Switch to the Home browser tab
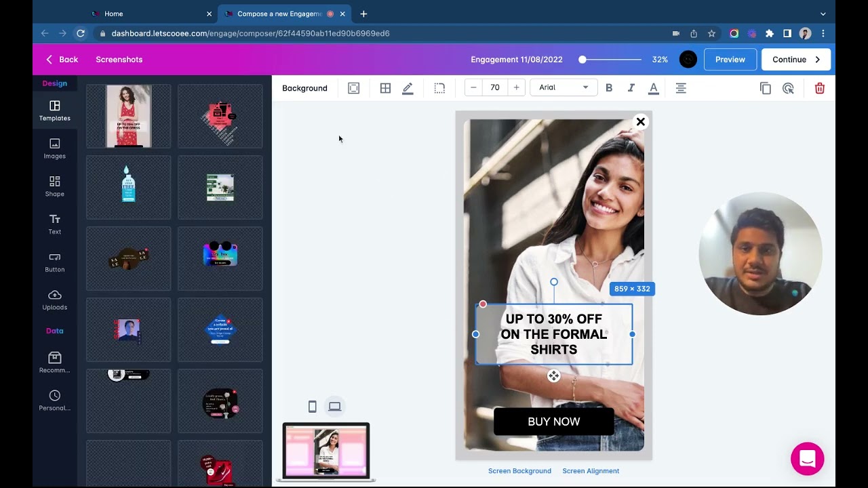 coord(151,14)
